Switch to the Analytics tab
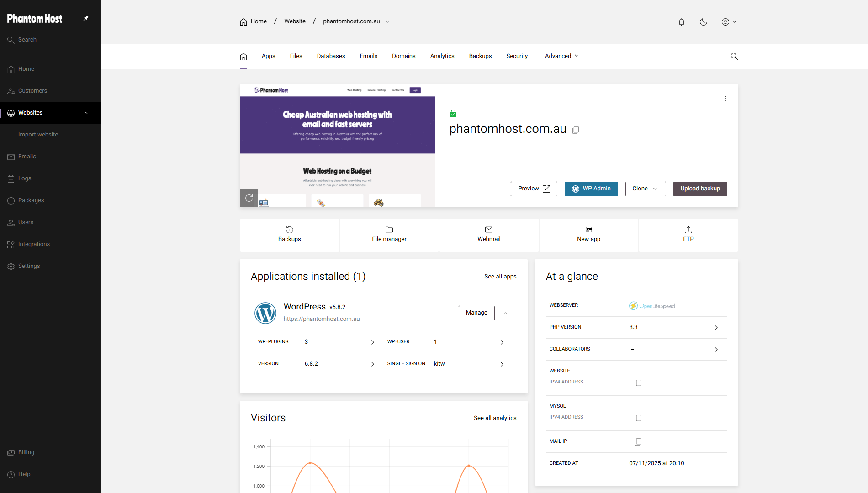 442,56
